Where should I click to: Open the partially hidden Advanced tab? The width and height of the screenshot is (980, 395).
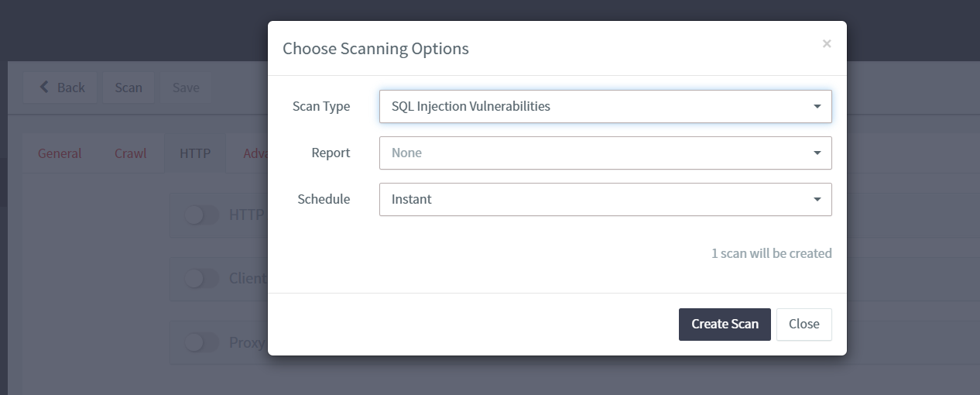click(x=255, y=153)
